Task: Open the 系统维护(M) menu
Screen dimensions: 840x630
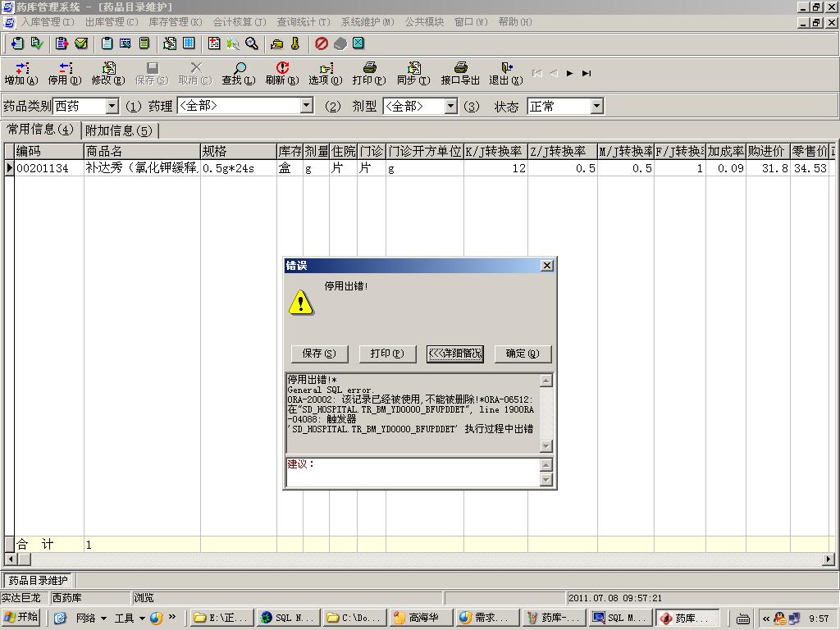Action: 367,22
